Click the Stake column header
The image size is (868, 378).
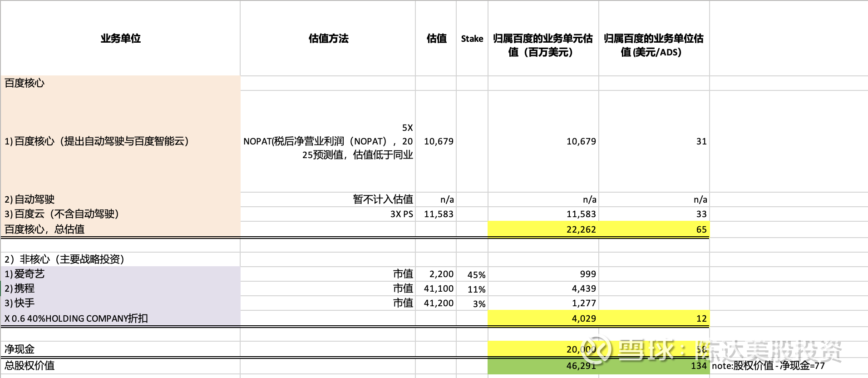pos(472,39)
